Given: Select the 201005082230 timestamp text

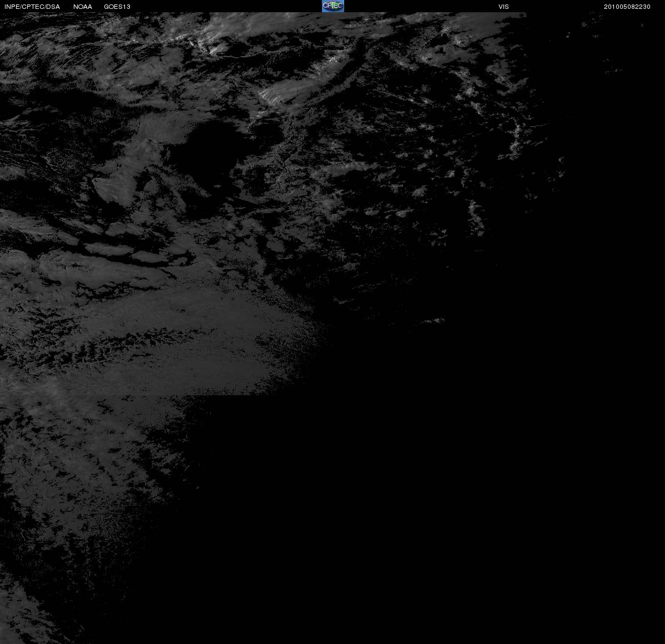Looking at the screenshot, I should [x=627, y=7].
